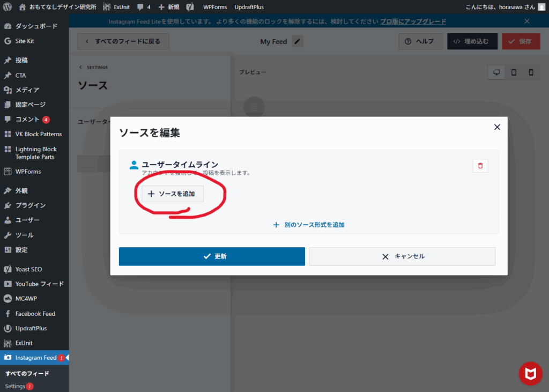Expand 別のソース形式を追加 option

click(309, 225)
